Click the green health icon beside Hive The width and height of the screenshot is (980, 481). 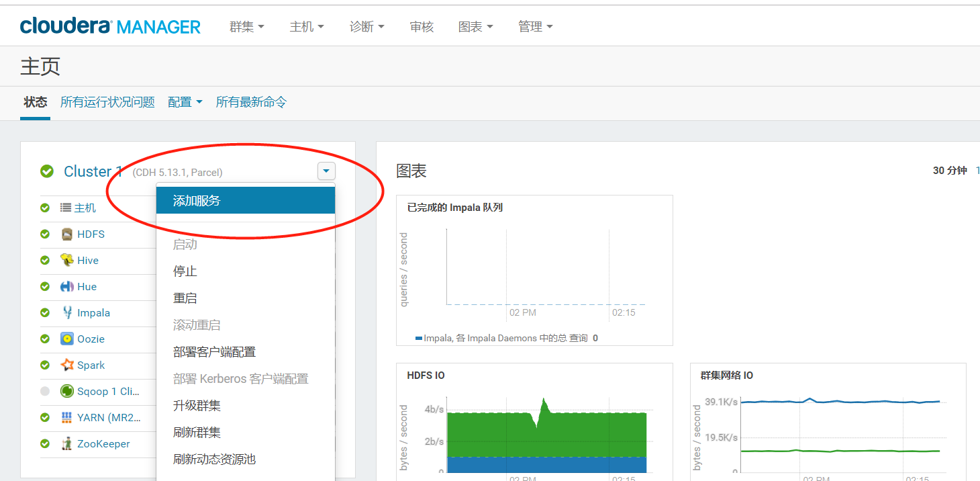[x=45, y=261]
